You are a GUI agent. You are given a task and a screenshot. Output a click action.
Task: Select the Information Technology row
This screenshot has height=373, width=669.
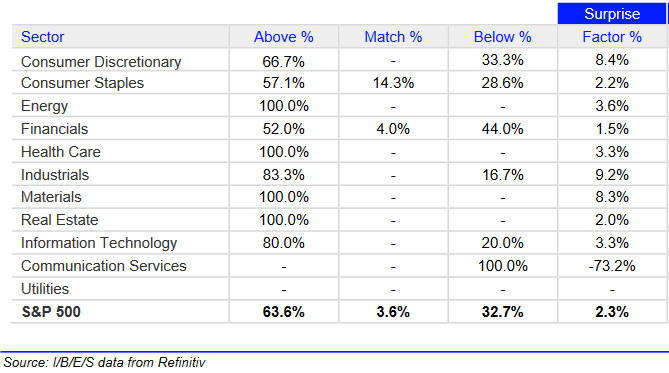click(339, 243)
